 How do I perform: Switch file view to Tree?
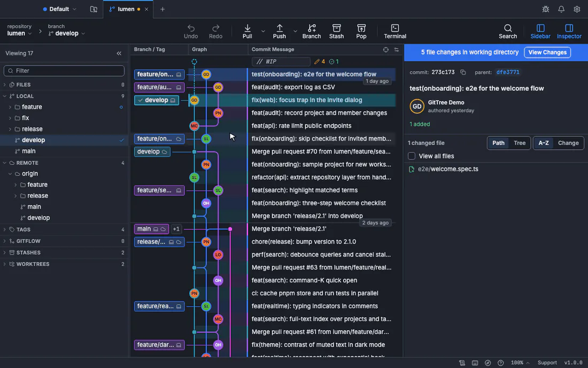pyautogui.click(x=520, y=143)
